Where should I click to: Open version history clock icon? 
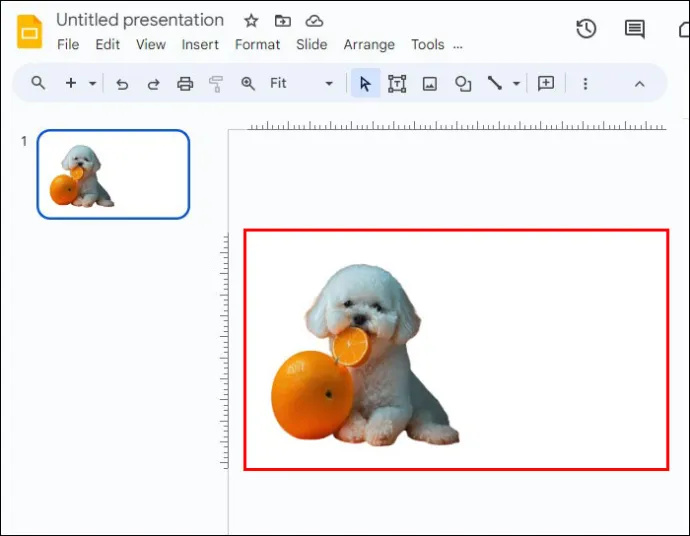click(x=586, y=29)
